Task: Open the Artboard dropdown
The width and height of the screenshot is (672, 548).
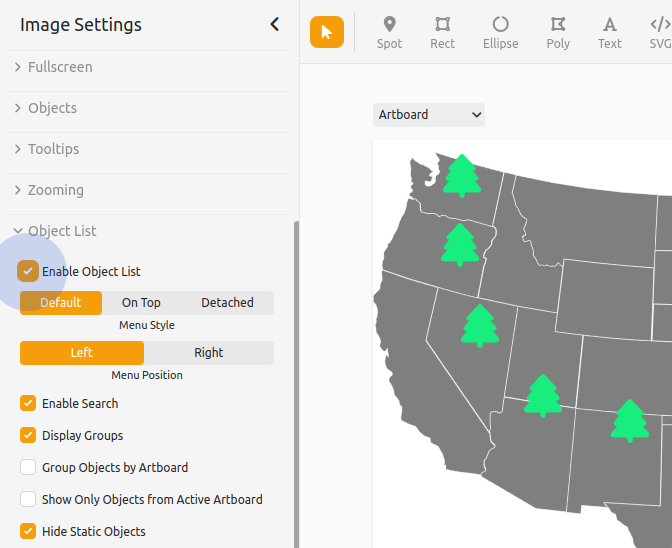Action: (428, 115)
